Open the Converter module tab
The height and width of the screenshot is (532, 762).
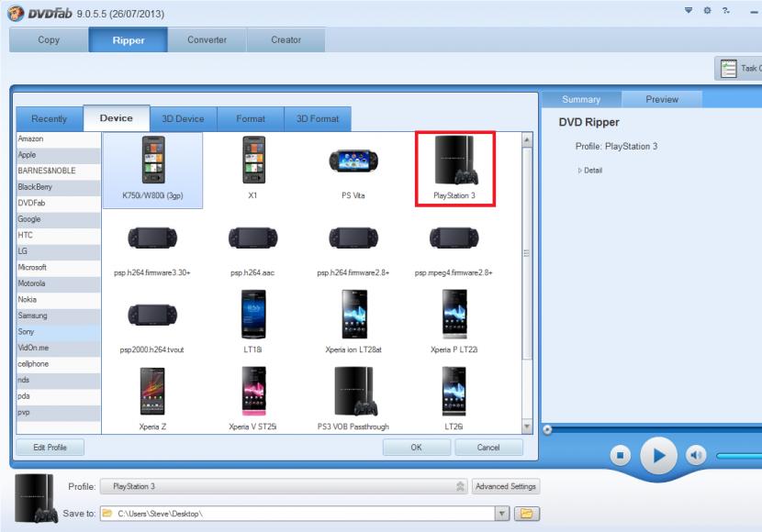207,39
